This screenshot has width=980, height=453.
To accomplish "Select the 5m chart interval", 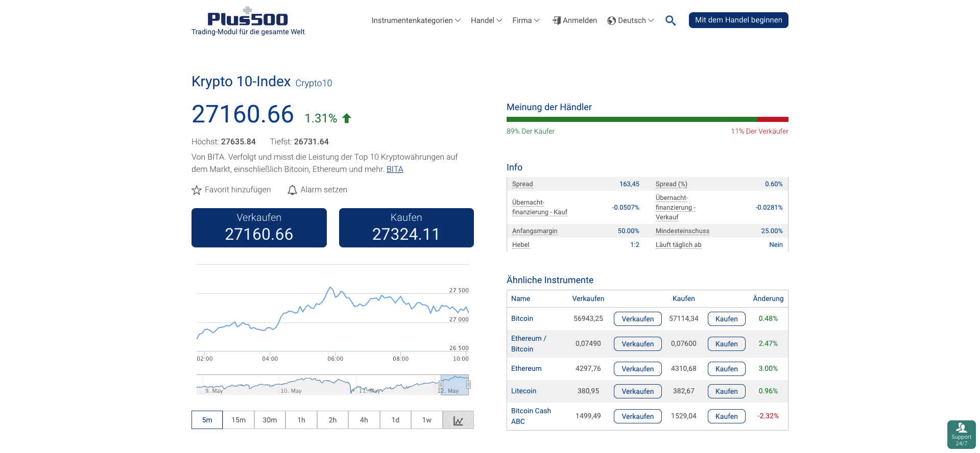I will tap(207, 420).
